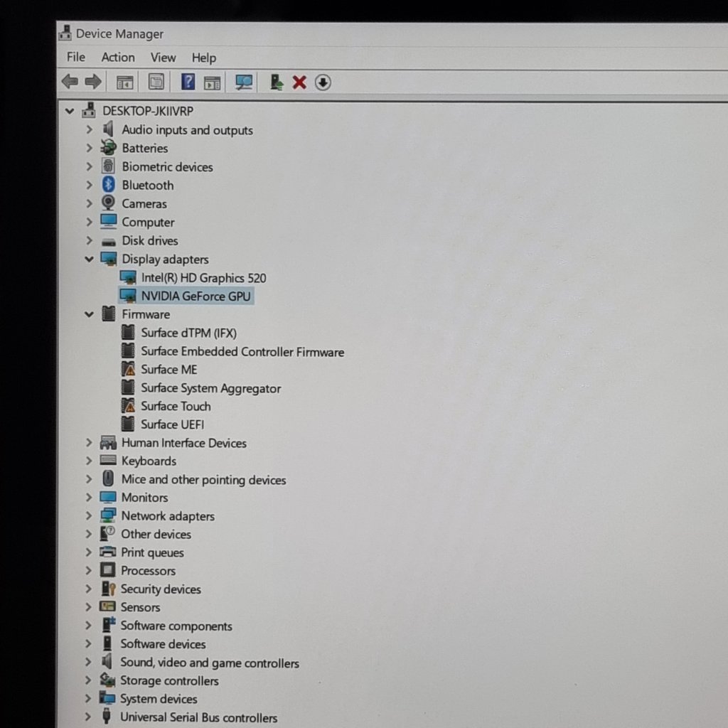Viewport: 728px width, 728px height.
Task: Scan for hardware changes via monitor icon
Action: [244, 82]
